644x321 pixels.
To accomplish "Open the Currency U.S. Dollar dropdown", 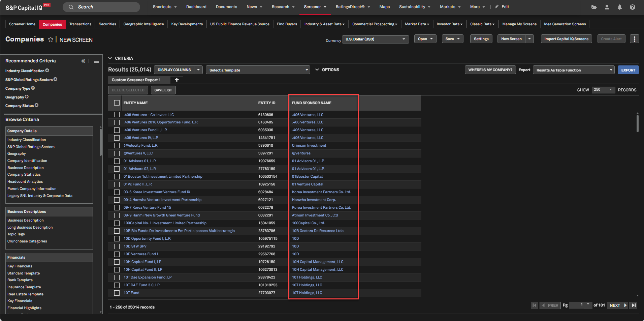I will tap(375, 39).
